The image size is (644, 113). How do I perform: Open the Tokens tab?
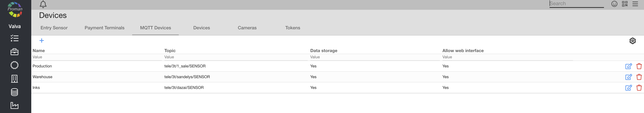tap(293, 28)
